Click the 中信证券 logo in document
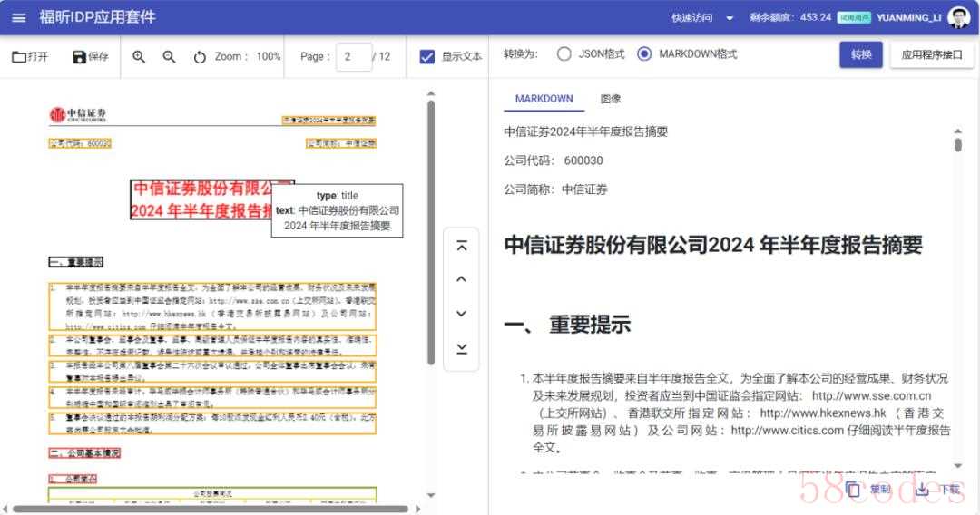 pos(77,114)
